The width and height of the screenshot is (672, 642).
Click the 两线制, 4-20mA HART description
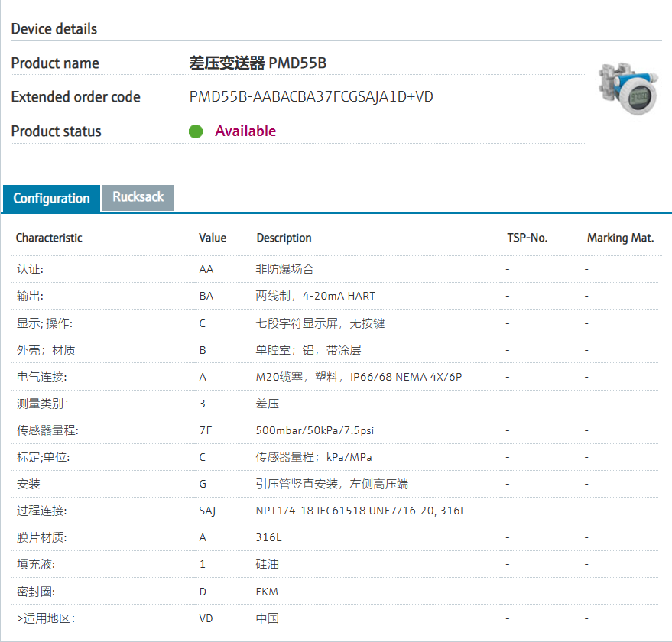point(316,296)
